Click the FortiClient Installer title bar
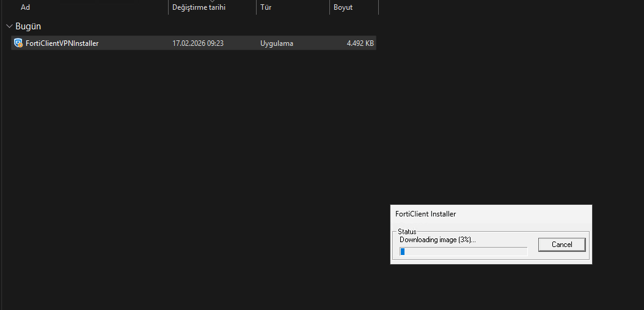644x310 pixels. (491, 214)
